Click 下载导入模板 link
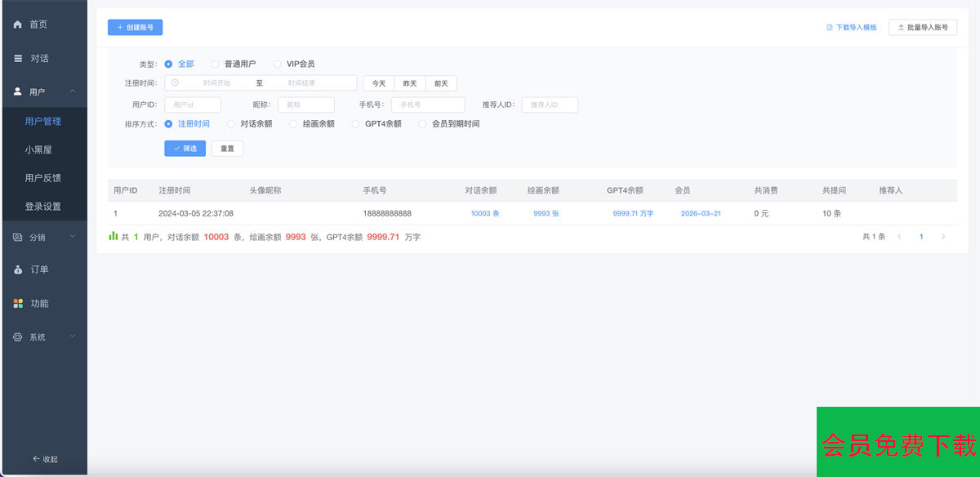Screen dimensions: 980x477 click(x=852, y=28)
